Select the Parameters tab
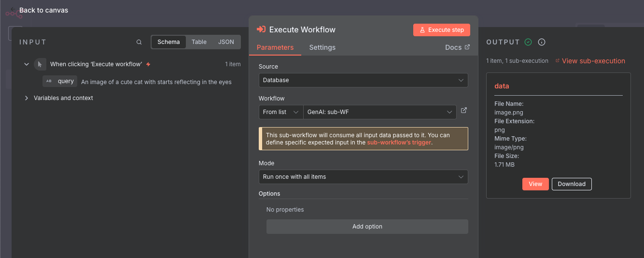Viewport: 644px width, 258px height. 275,47
